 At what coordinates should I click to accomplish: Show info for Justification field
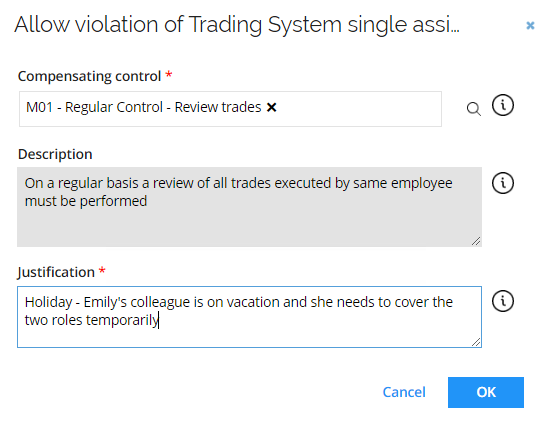(x=503, y=301)
